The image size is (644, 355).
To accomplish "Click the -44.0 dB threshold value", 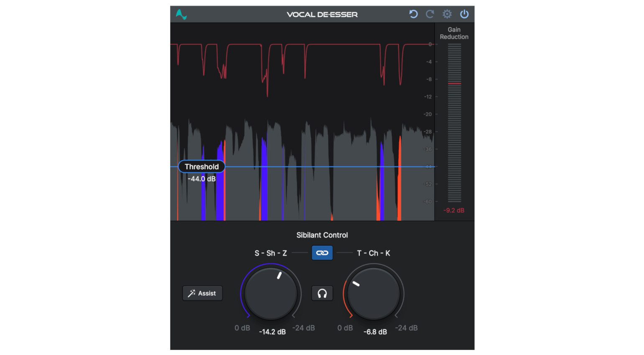I will pos(201,178).
